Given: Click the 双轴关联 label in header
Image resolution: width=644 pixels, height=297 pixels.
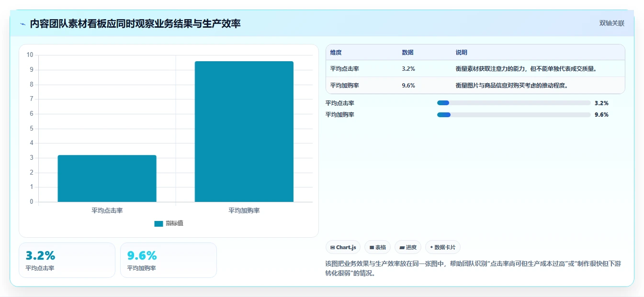Looking at the screenshot, I should [611, 23].
